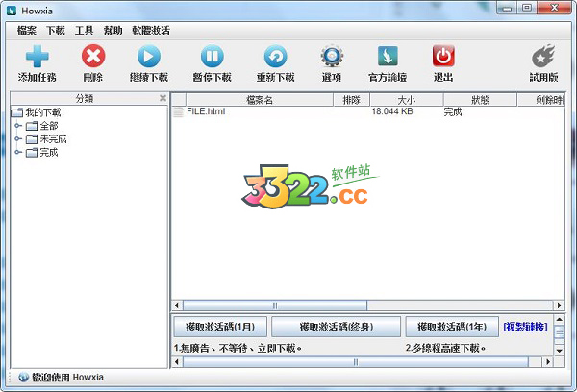Expand the 完成 tree node
577x392 pixels.
[x=17, y=152]
